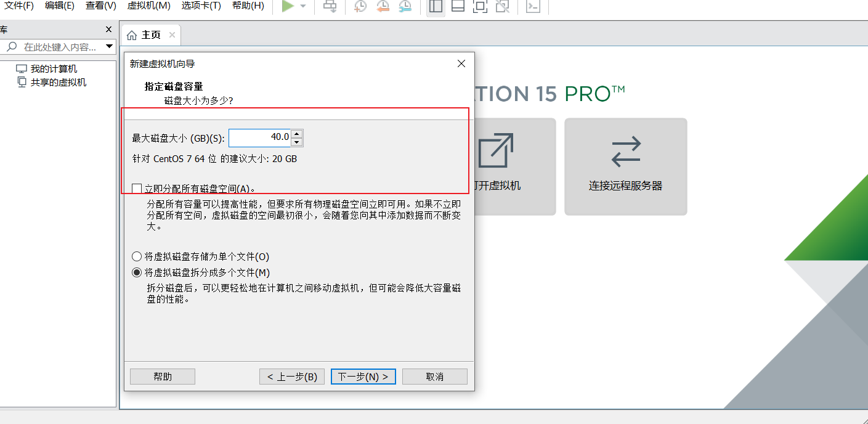Viewport: 868px width, 424px height.
Task: Toggle the thumbnail bar view icon
Action: coord(458,6)
